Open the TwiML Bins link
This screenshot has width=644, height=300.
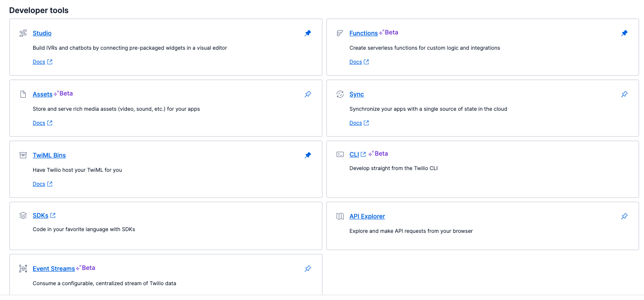49,155
